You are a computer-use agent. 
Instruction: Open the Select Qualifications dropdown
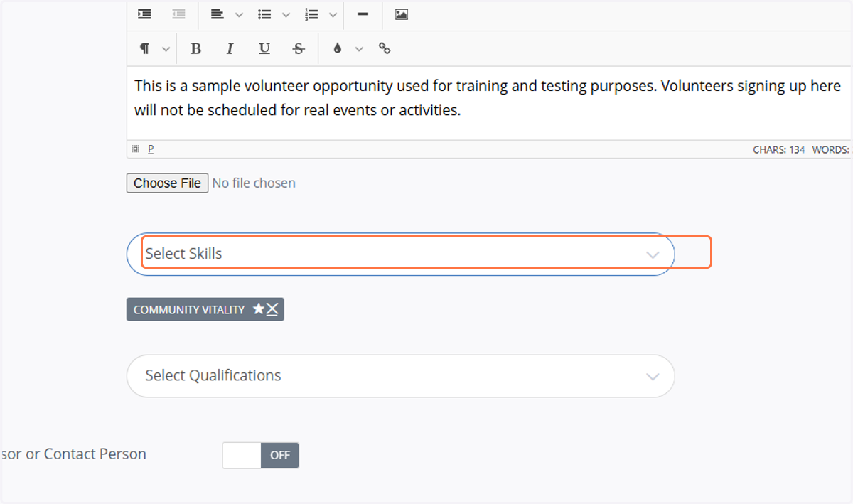pos(400,376)
